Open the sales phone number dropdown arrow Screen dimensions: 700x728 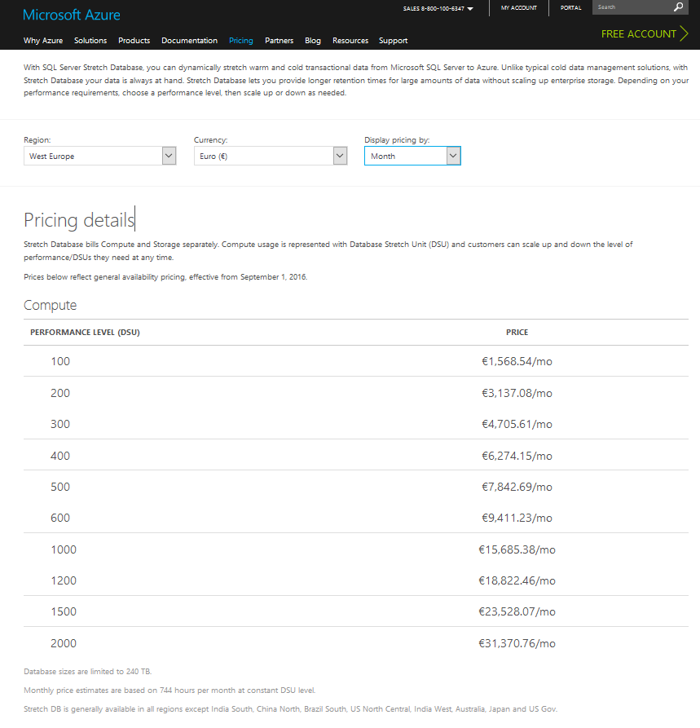(470, 8)
